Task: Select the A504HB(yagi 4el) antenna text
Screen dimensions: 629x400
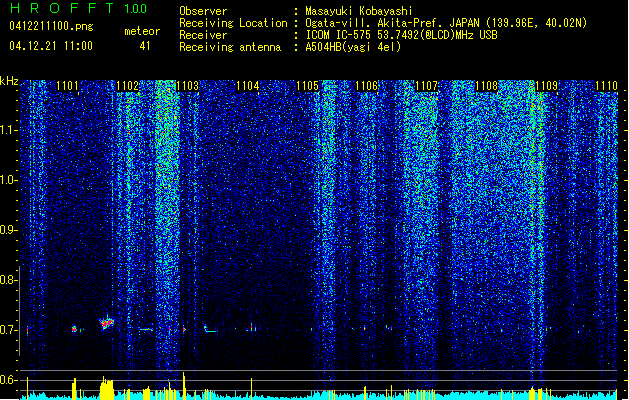Action: 353,47
